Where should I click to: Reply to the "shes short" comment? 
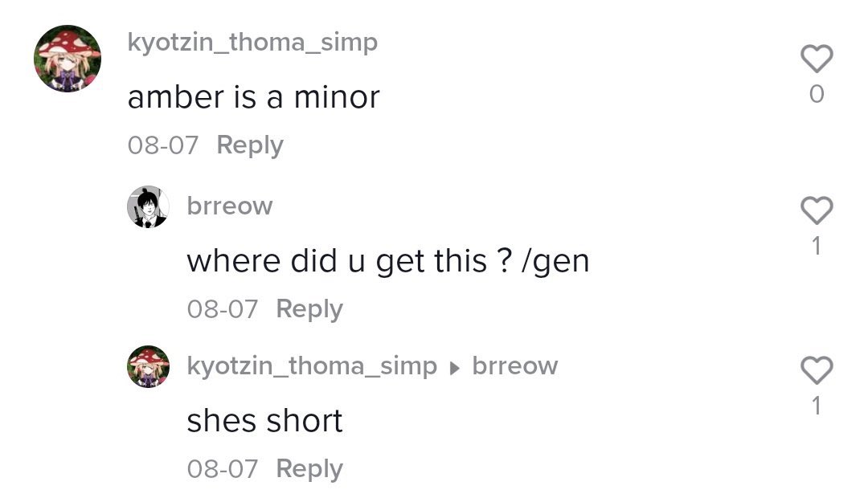tap(309, 469)
